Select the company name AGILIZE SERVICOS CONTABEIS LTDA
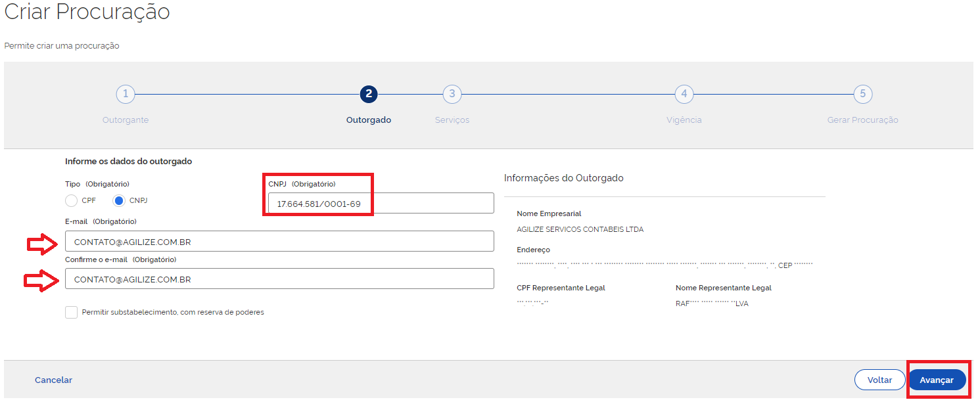The image size is (980, 404). click(580, 229)
